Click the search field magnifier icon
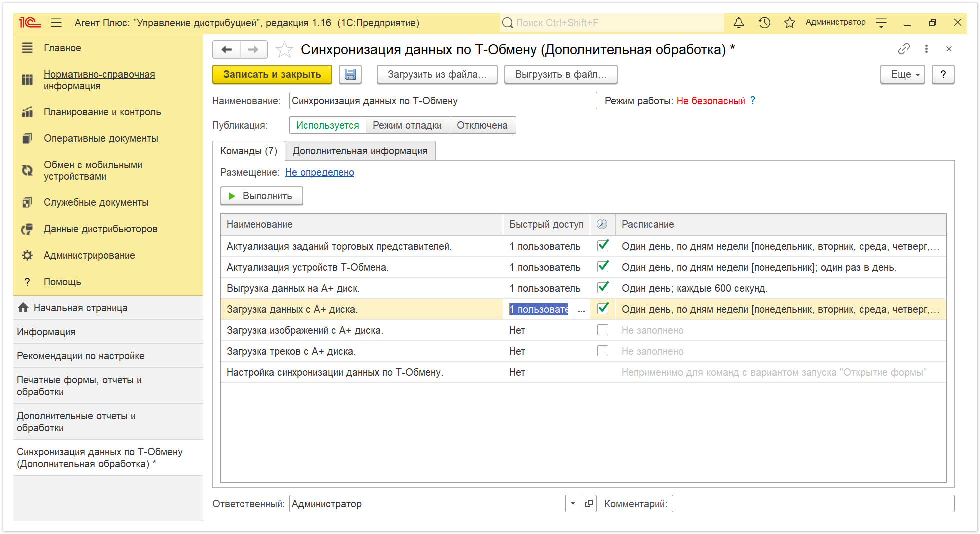Viewport: 980px width, 534px height. [508, 23]
